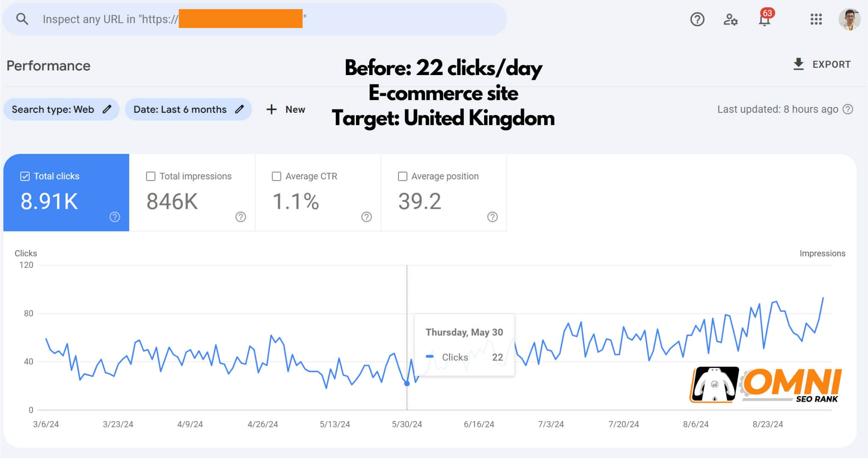Select the 1.1% CTR value
Image resolution: width=868 pixels, height=458 pixels.
(x=295, y=201)
